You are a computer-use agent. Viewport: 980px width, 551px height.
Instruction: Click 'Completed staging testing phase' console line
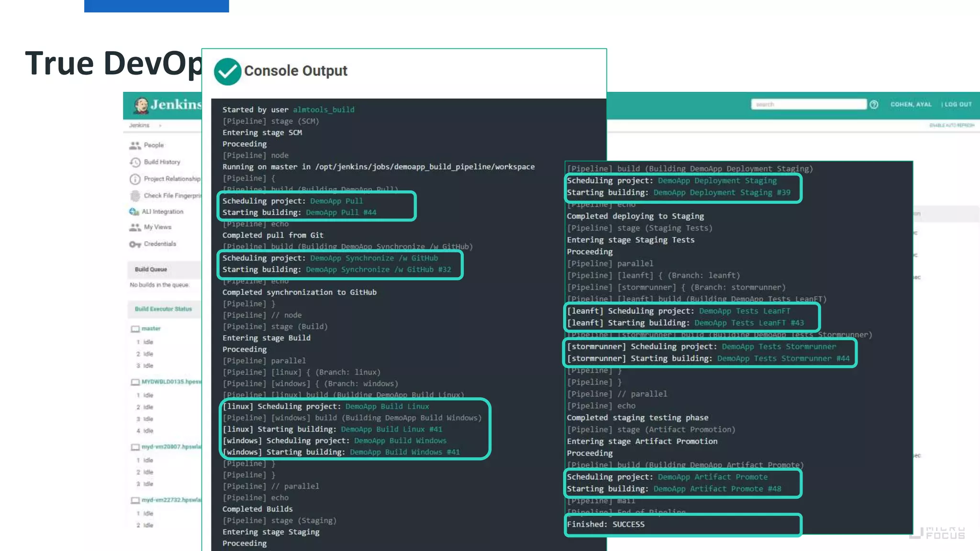(638, 418)
